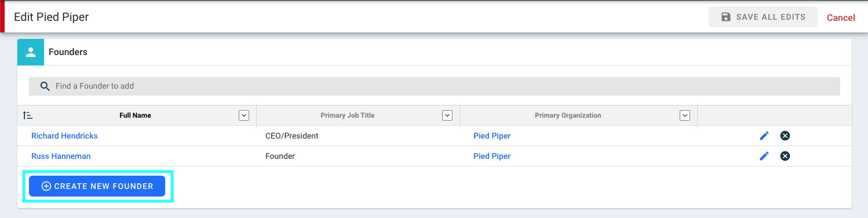Image resolution: width=868 pixels, height=218 pixels.
Task: Click the sort order icon beside Full Name
Action: pos(27,115)
